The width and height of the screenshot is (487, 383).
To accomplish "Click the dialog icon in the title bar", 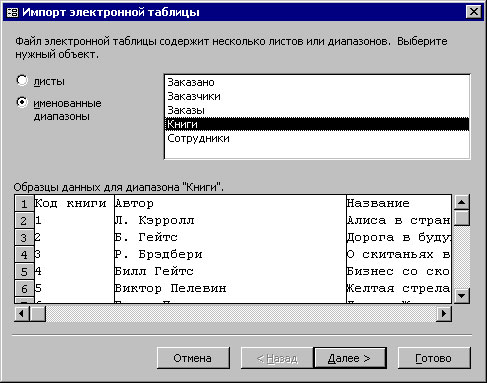I will pyautogui.click(x=12, y=12).
